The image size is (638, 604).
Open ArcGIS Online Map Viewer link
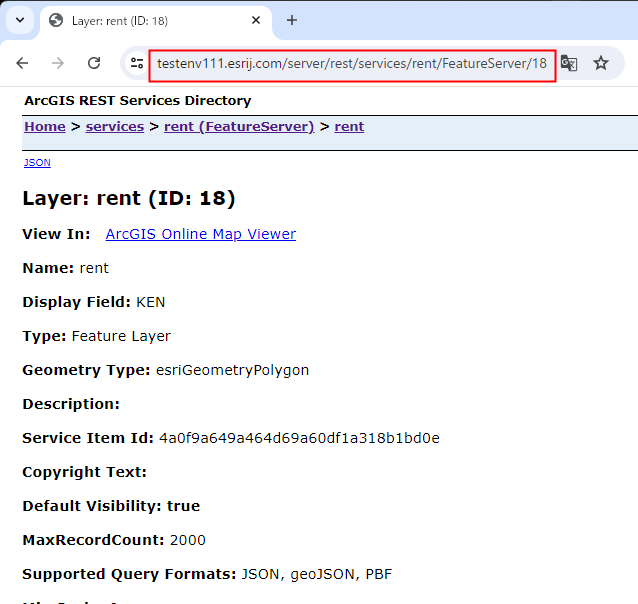201,234
